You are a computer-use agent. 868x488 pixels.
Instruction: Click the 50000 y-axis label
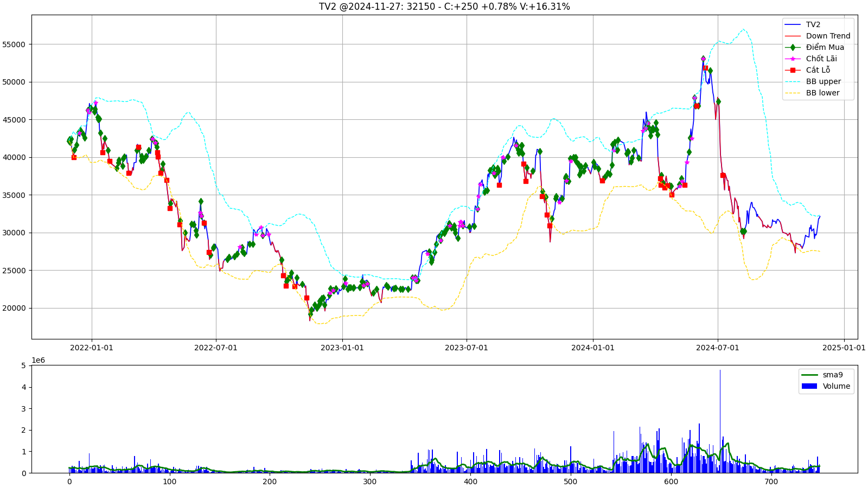(15, 82)
